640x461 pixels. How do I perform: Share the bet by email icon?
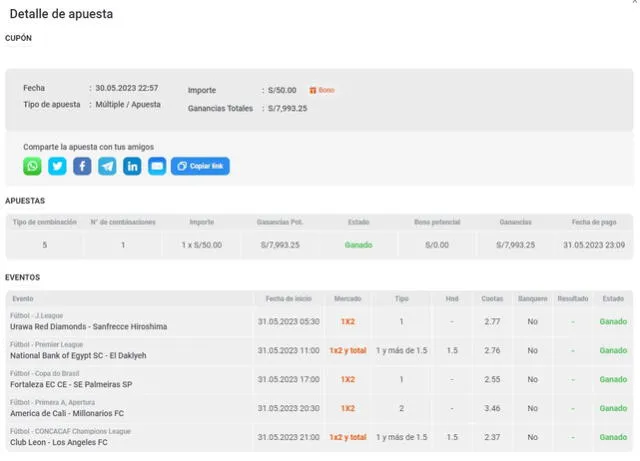coord(157,166)
